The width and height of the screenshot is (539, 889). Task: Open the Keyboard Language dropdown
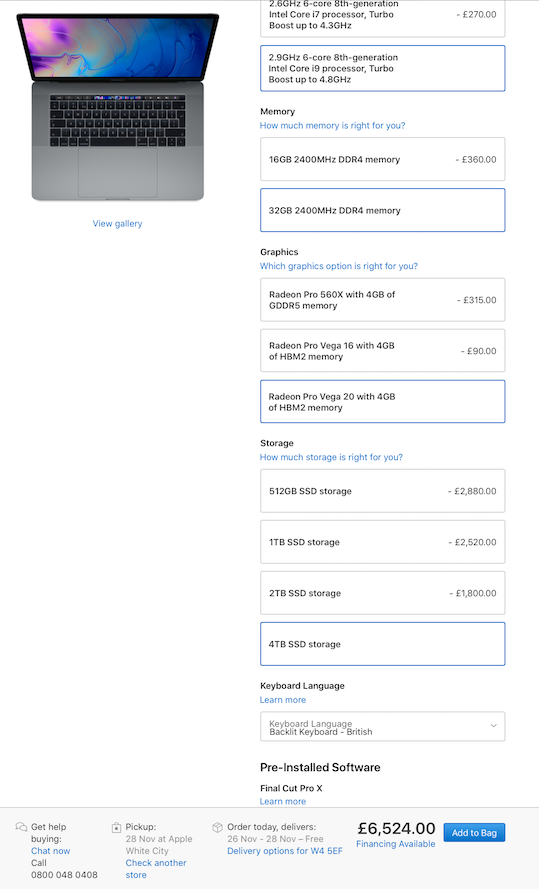(x=383, y=726)
